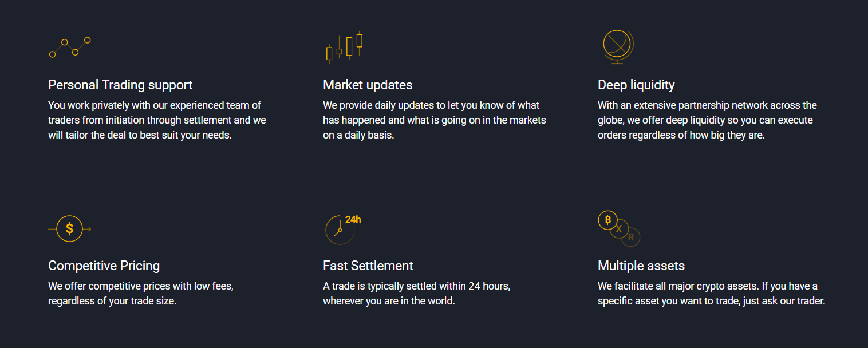Click the R coin in assets icon
Viewport: 868px width, 348px height.
[631, 237]
